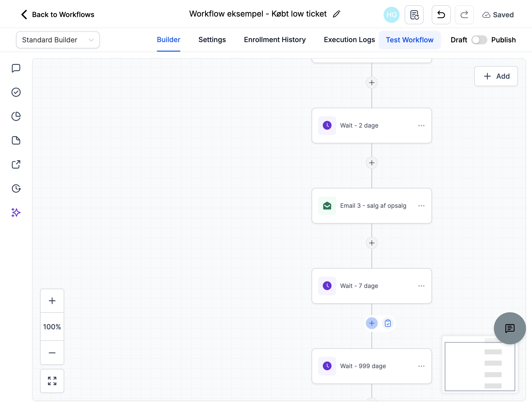Switch to the Settings tab
532x407 pixels.
(212, 40)
